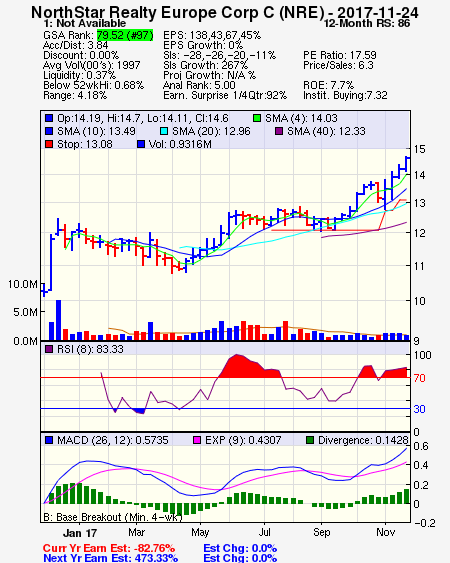Click the blue Vol legend swatch
This screenshot has height=563, width=450.
(x=141, y=144)
